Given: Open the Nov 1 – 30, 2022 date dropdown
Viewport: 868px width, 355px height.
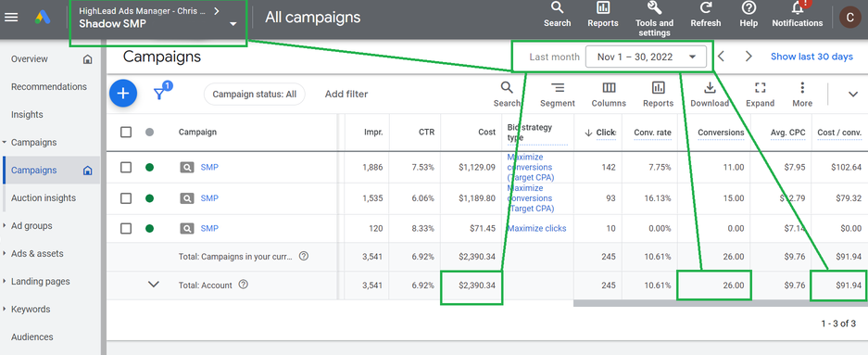Looking at the screenshot, I should point(646,57).
